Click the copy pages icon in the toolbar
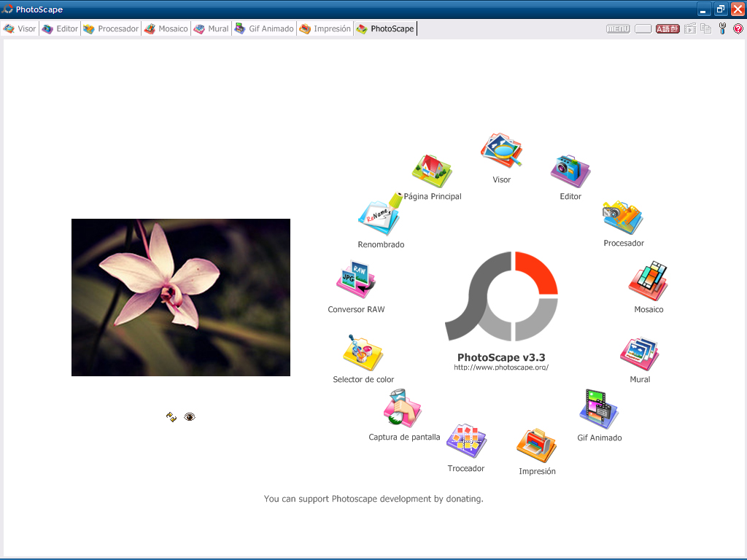Image resolution: width=747 pixels, height=560 pixels. tap(705, 28)
